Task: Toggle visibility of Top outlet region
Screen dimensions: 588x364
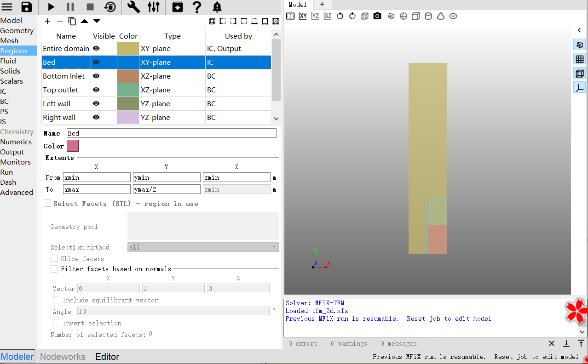Action: (96, 90)
